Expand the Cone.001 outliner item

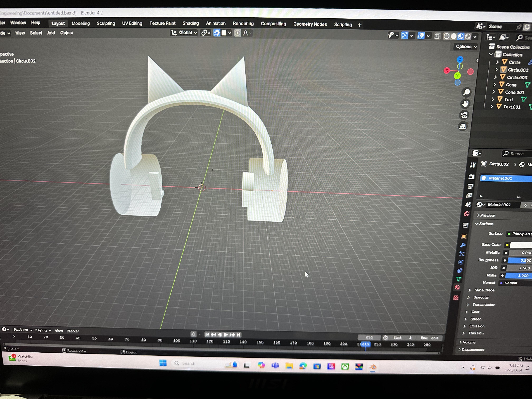tap(493, 92)
